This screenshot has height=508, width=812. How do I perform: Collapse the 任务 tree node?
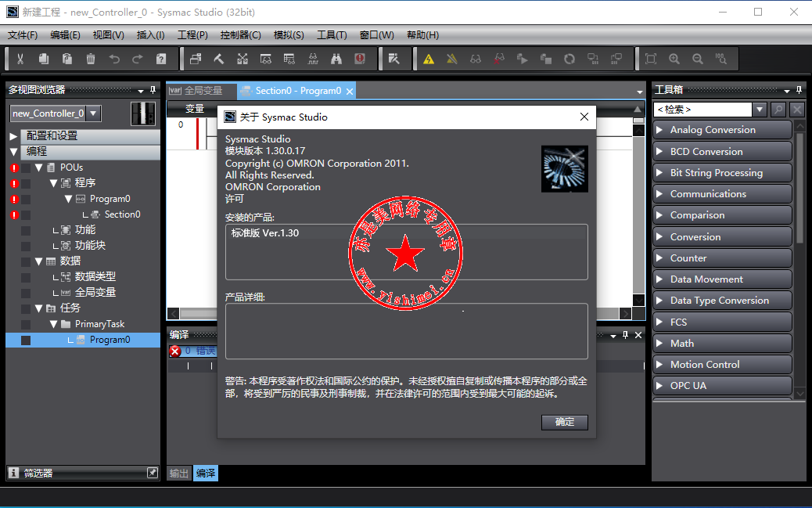39,308
